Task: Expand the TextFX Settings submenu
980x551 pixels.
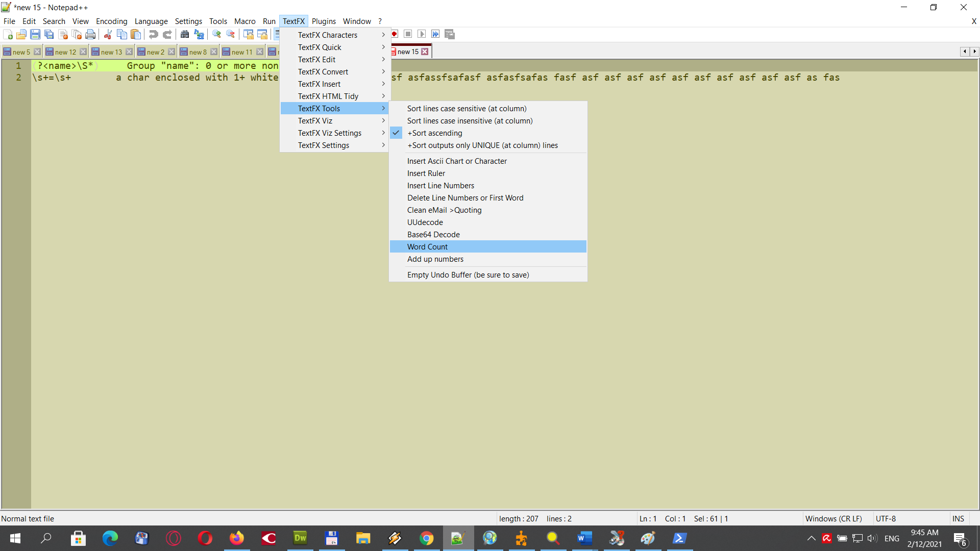Action: [335, 145]
